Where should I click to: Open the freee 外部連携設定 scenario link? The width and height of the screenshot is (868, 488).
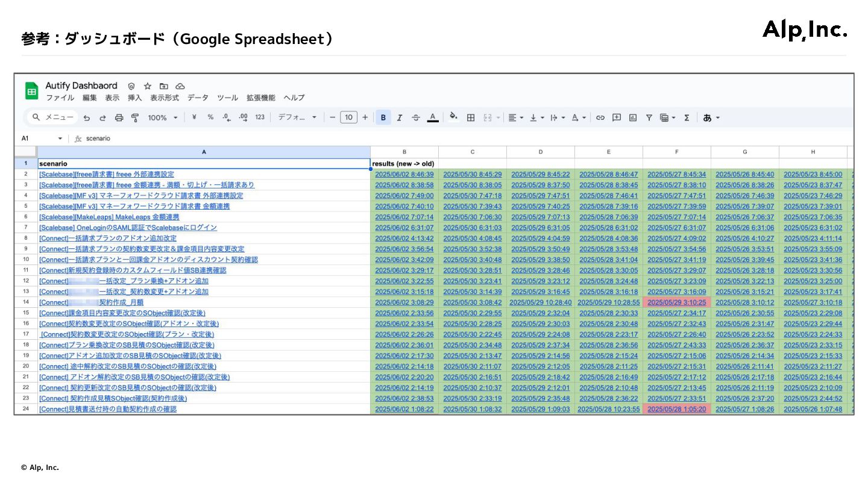(107, 174)
